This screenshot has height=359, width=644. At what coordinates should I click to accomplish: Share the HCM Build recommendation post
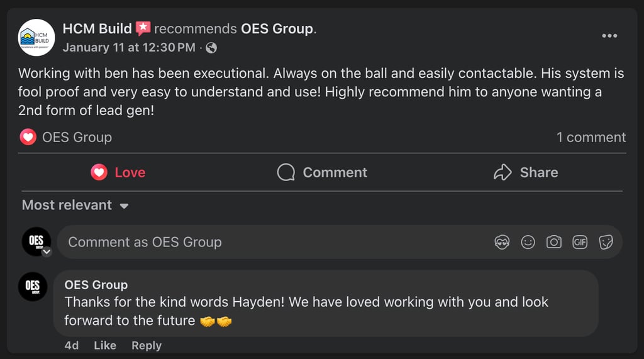(x=526, y=172)
